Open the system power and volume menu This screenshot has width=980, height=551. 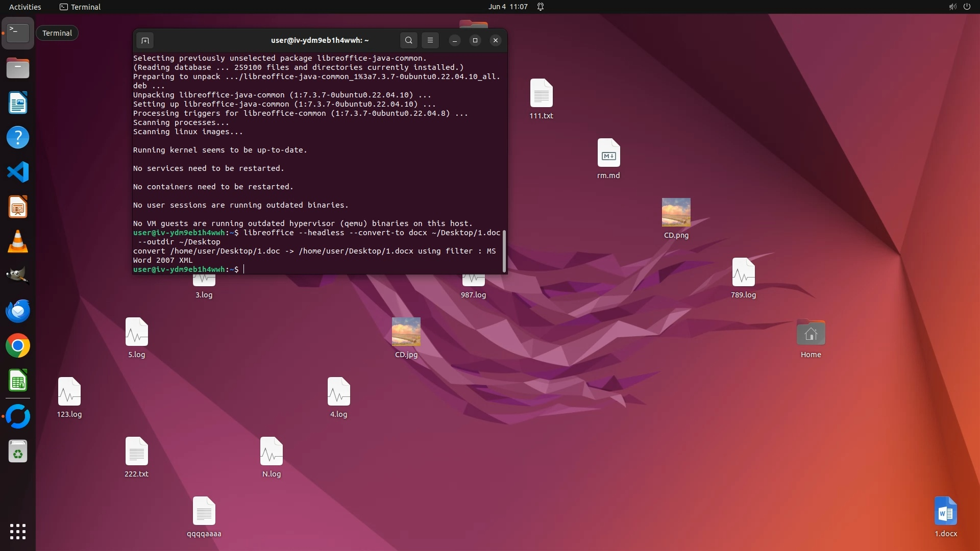pos(960,7)
